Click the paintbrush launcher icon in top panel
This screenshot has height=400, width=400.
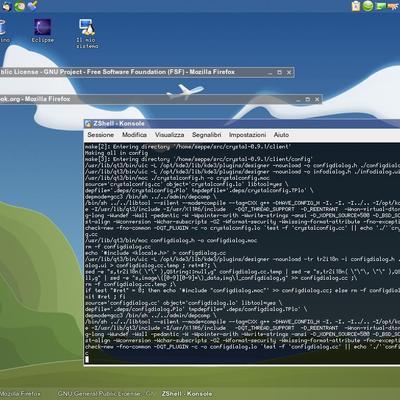tap(32, 6)
